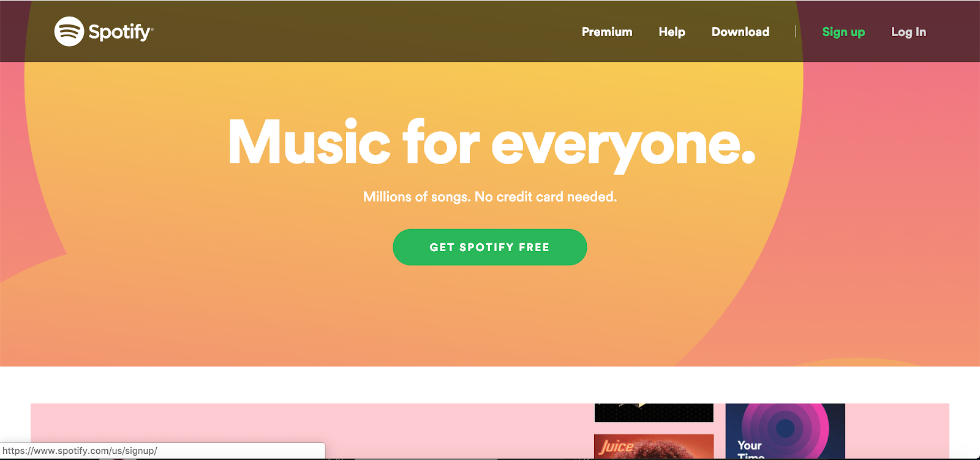Click the GET SPOTIFY FREE button
This screenshot has height=460, width=980.
[490, 247]
